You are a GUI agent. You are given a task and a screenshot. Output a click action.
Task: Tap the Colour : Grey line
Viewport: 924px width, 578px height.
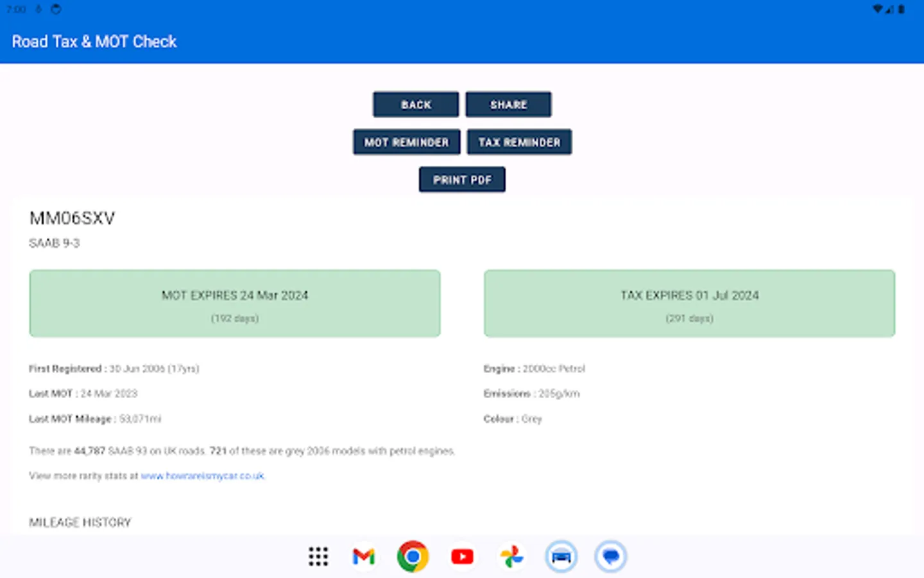click(513, 419)
